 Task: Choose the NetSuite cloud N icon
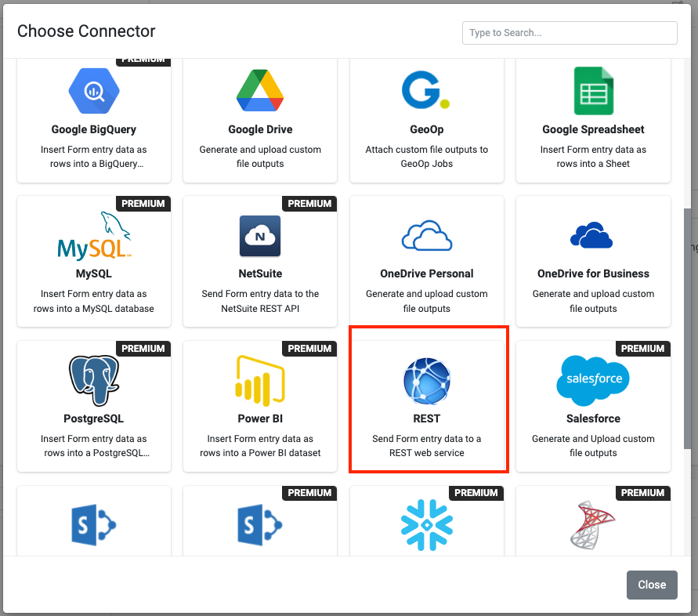260,236
